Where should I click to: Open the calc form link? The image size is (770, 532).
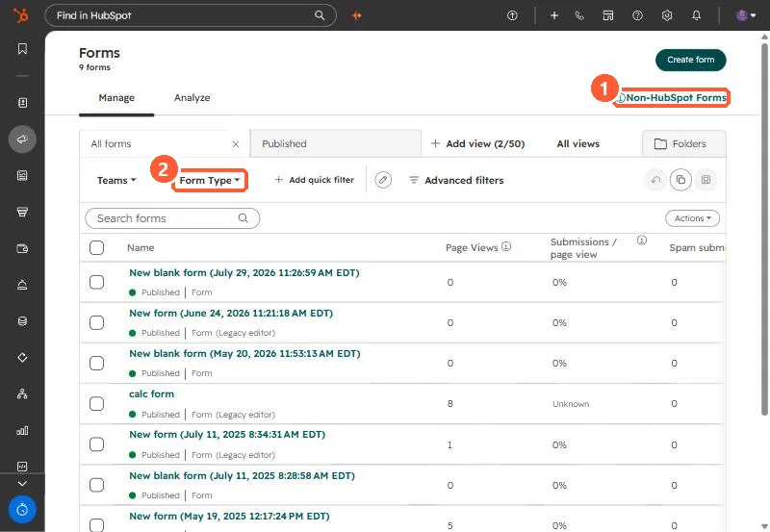click(151, 394)
